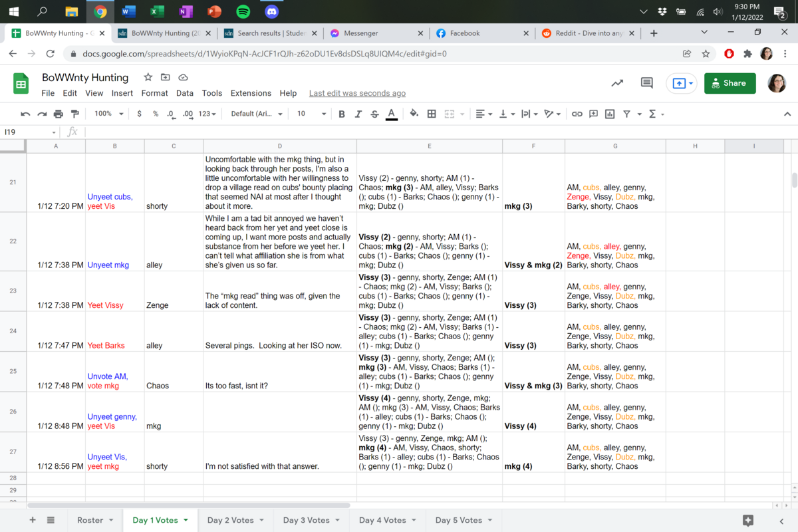Image resolution: width=798 pixels, height=532 pixels.
Task: Star the BoWWnty Hunting document
Action: (x=148, y=78)
